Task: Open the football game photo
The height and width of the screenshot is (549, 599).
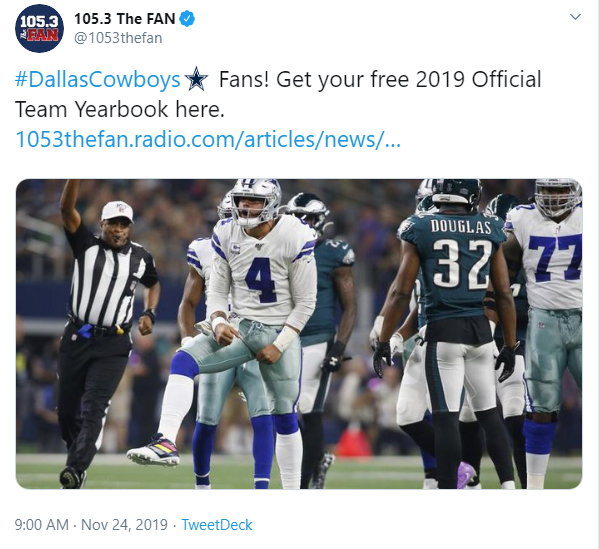Action: (299, 334)
